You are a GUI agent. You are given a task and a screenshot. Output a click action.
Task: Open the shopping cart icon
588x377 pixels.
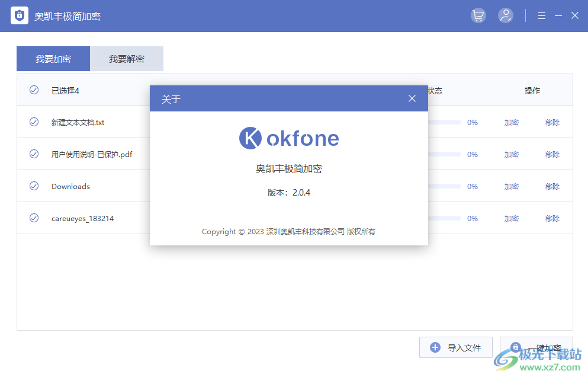pos(478,16)
